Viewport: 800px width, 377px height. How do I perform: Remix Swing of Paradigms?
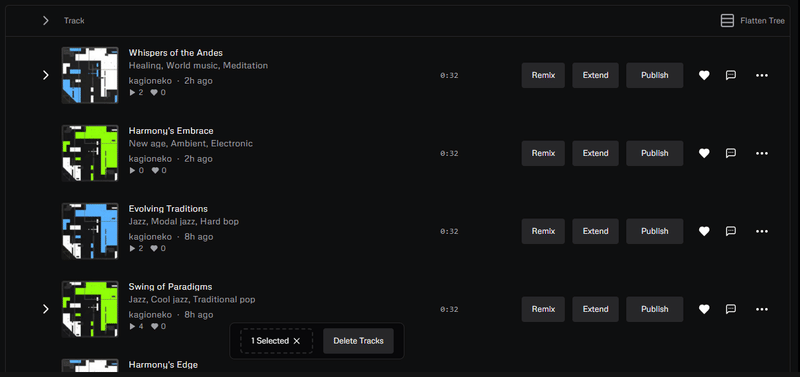tap(543, 309)
